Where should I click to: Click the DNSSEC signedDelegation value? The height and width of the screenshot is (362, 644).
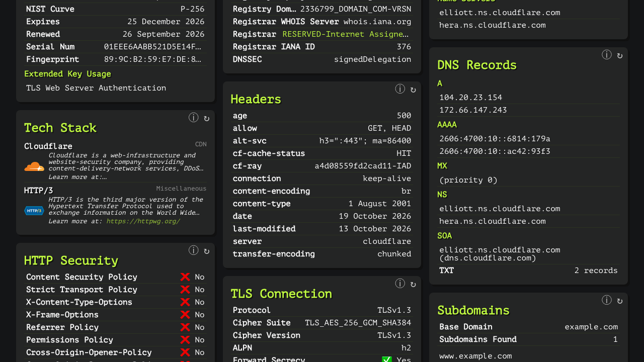click(372, 59)
